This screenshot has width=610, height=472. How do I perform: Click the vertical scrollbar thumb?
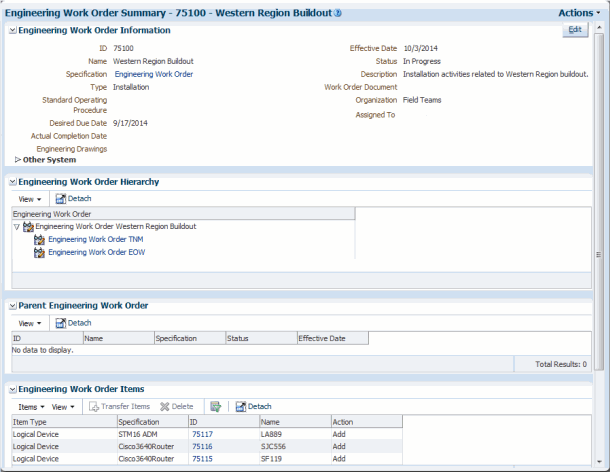point(599,202)
